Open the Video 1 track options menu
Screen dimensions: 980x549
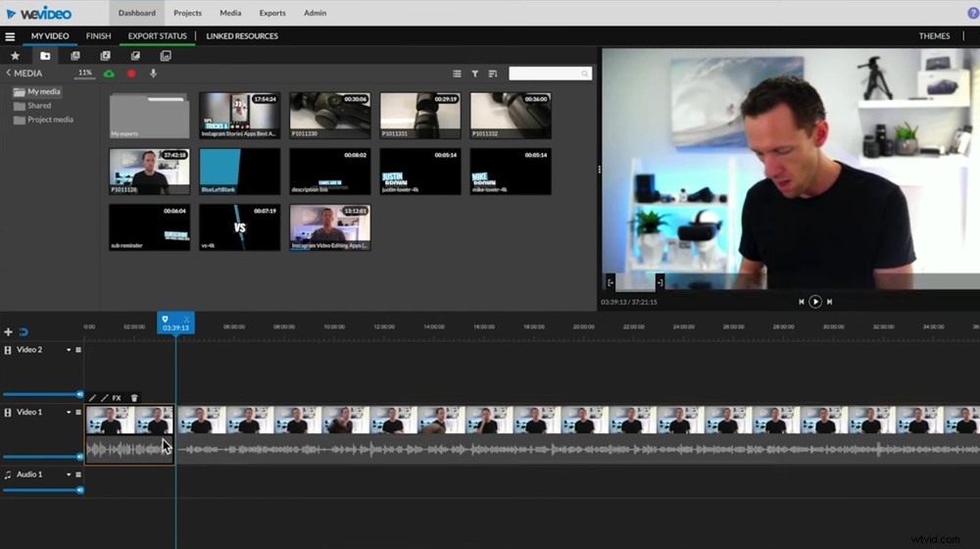[x=78, y=413]
